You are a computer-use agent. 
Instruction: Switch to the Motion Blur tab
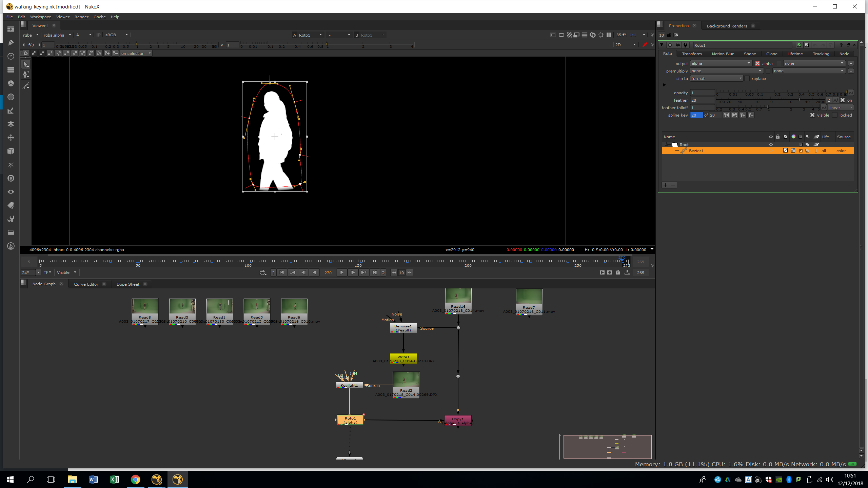coord(723,54)
